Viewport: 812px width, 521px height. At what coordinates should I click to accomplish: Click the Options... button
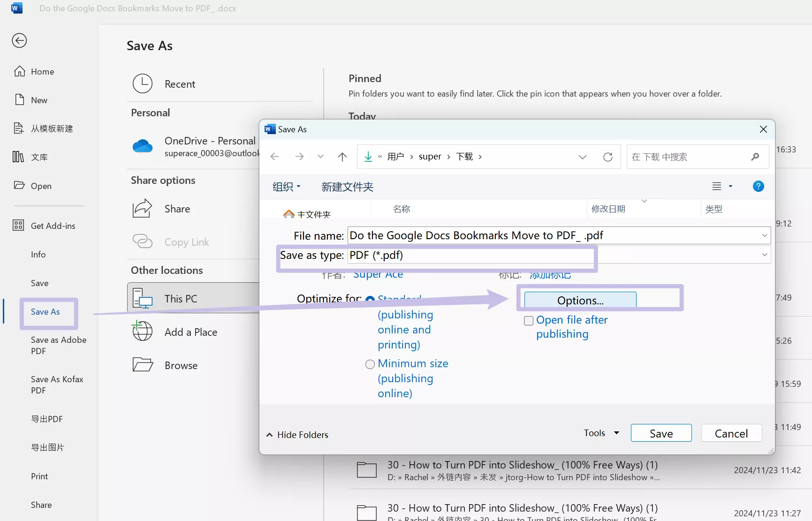coord(580,300)
